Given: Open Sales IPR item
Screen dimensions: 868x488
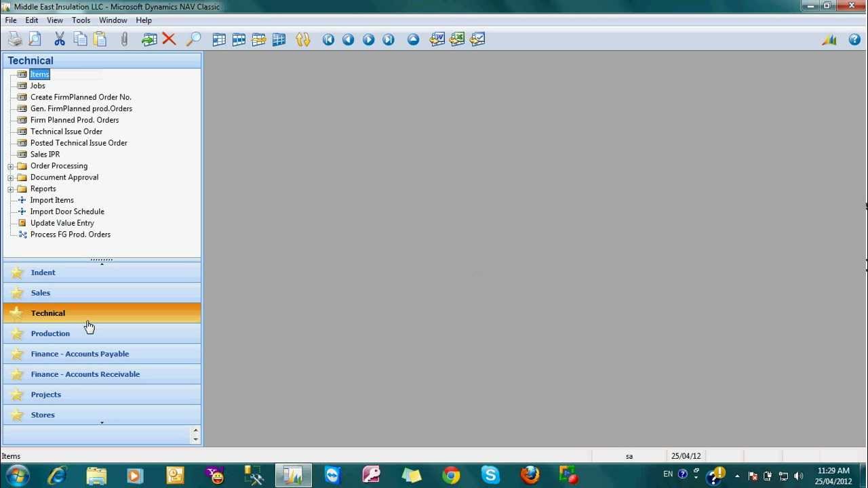Looking at the screenshot, I should [x=45, y=155].
